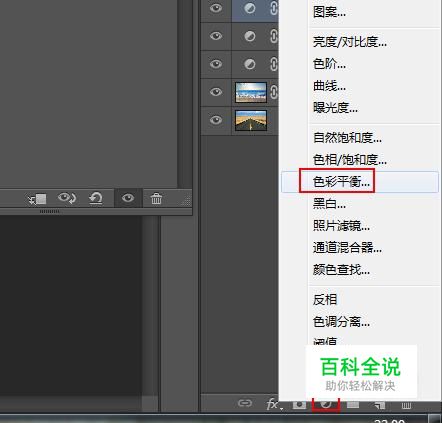Viewport: 442px width, 423px height.
Task: Select 颜色查找... color lookup
Action: click(341, 269)
